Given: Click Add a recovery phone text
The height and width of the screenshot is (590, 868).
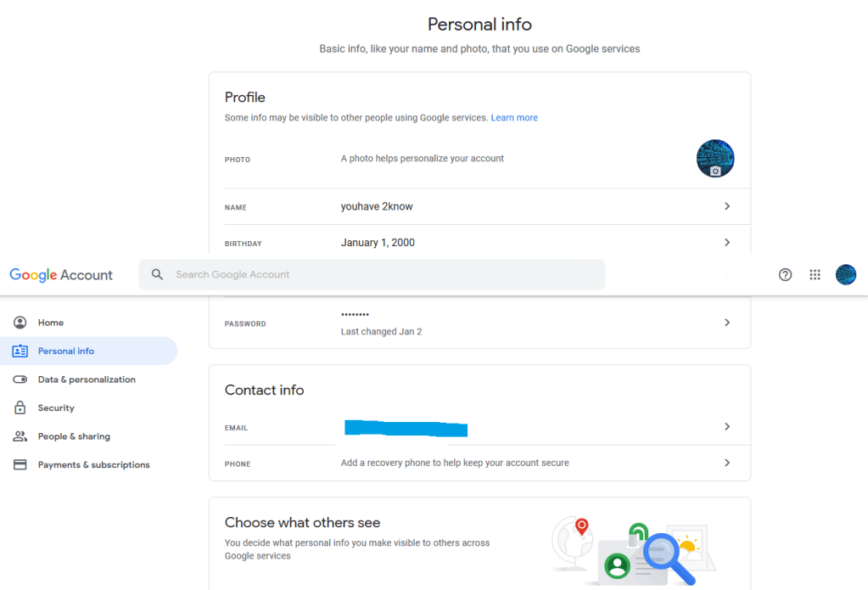Looking at the screenshot, I should (455, 463).
